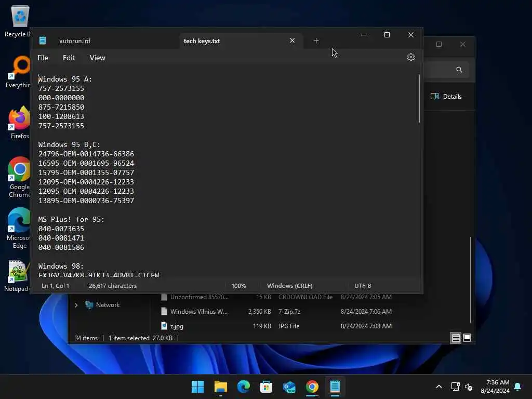This screenshot has height=399, width=532.
Task: Open File Explorer from taskbar
Action: coord(220,387)
